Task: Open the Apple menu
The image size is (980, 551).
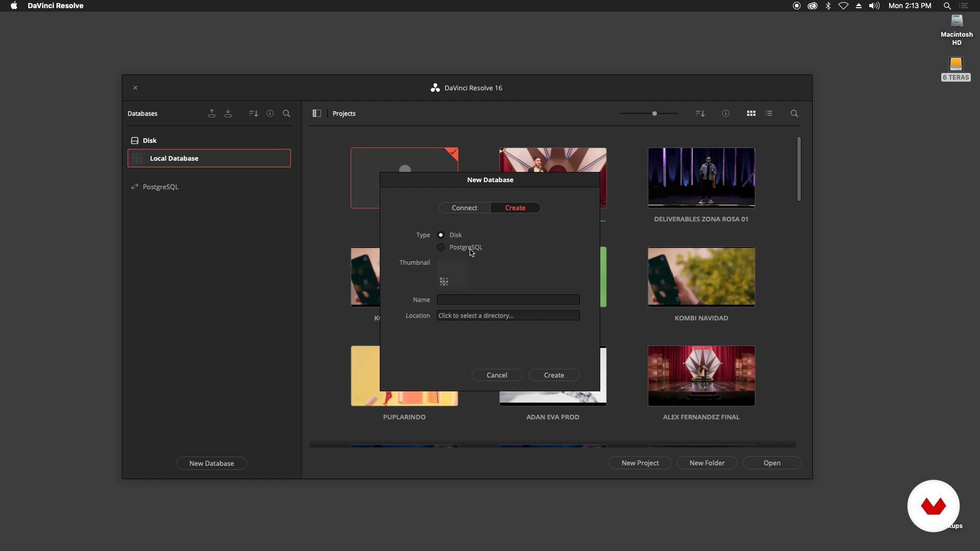Action: click(x=14, y=6)
